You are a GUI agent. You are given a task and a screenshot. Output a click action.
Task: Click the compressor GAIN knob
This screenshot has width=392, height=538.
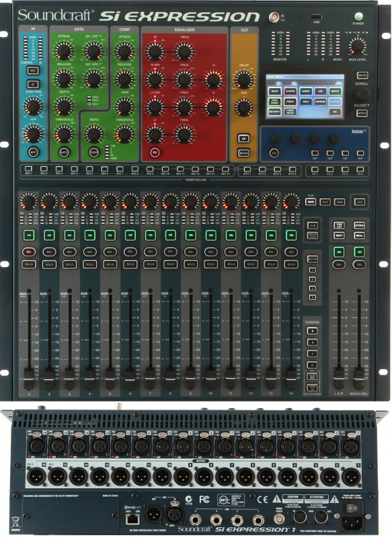[x=124, y=107]
